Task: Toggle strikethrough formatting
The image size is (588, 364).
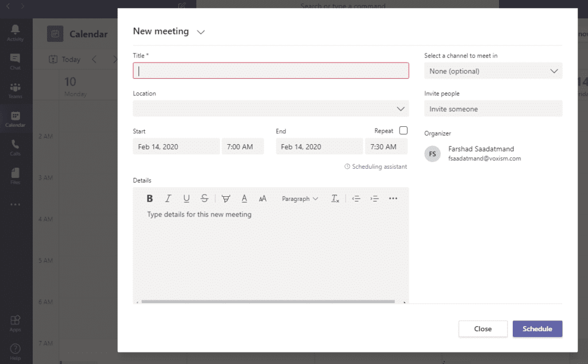Action: click(x=204, y=198)
